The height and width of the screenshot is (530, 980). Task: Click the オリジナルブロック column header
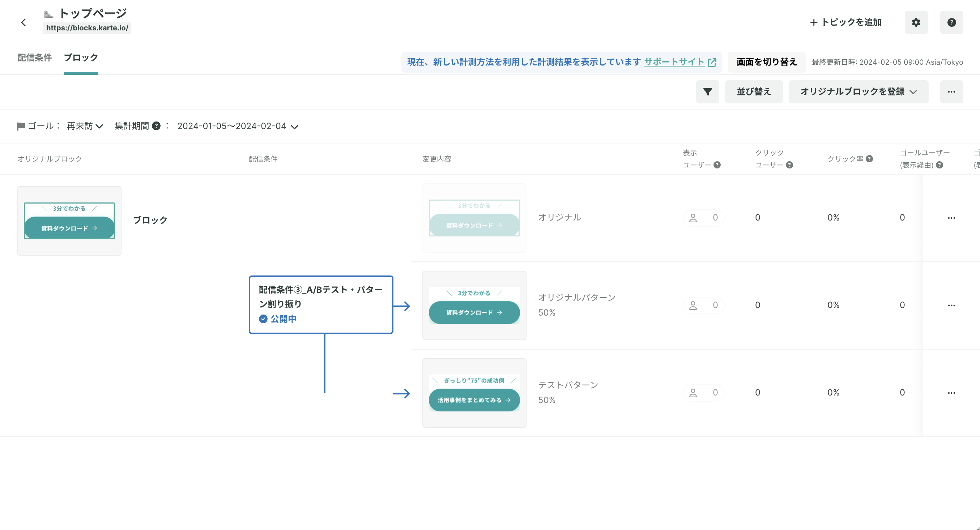pyautogui.click(x=50, y=159)
